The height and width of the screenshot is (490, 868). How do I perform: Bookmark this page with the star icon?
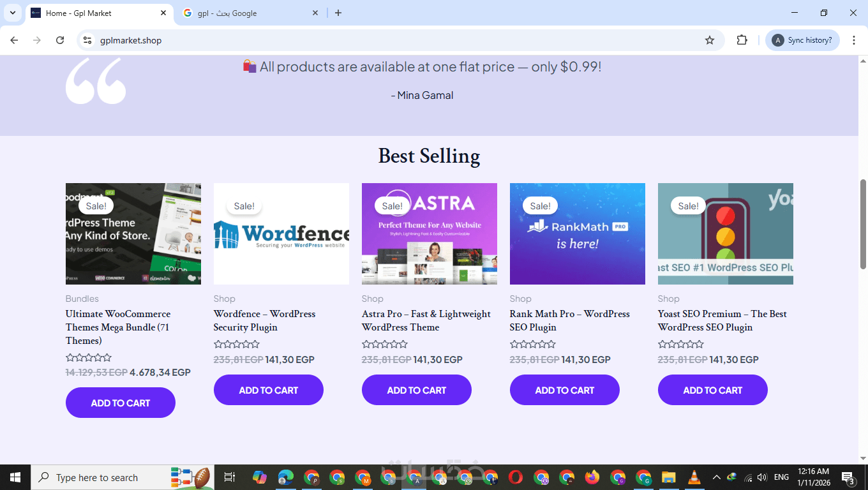coord(710,40)
